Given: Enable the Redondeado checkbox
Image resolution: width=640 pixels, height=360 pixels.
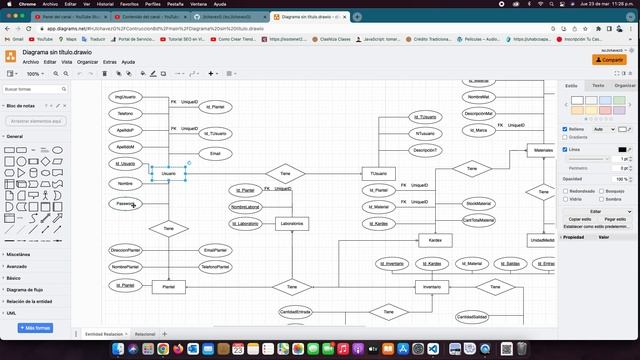Looking at the screenshot, I should (x=565, y=191).
